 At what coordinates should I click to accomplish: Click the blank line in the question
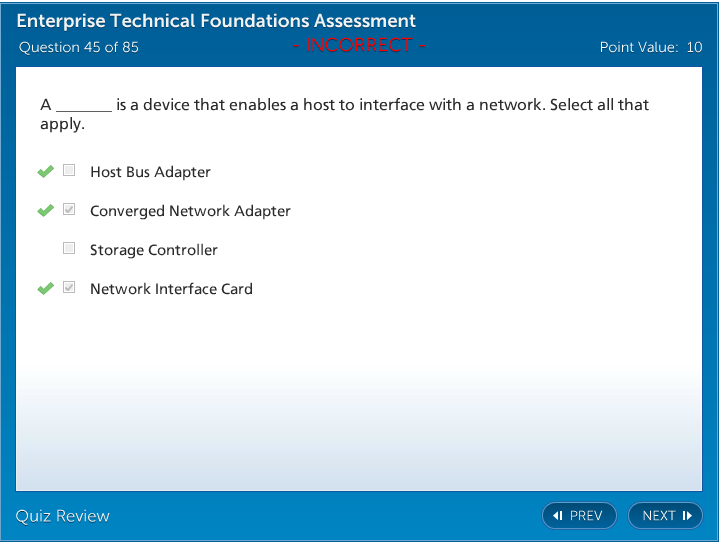[83, 106]
